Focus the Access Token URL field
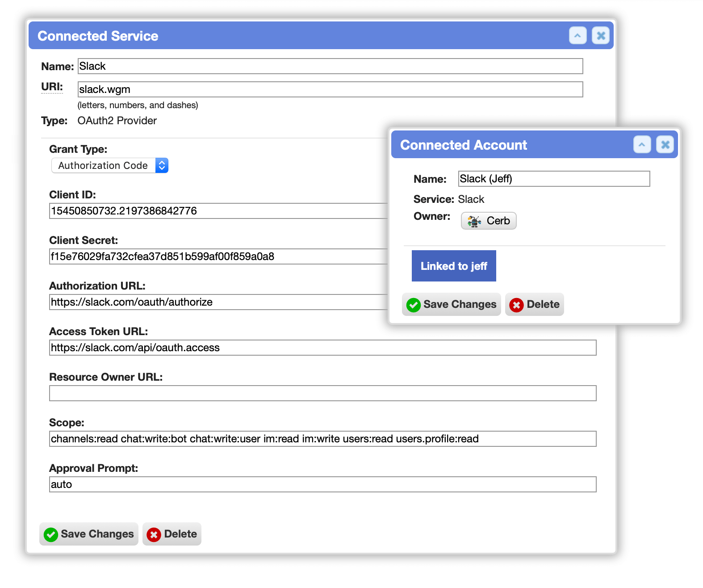 pos(323,348)
